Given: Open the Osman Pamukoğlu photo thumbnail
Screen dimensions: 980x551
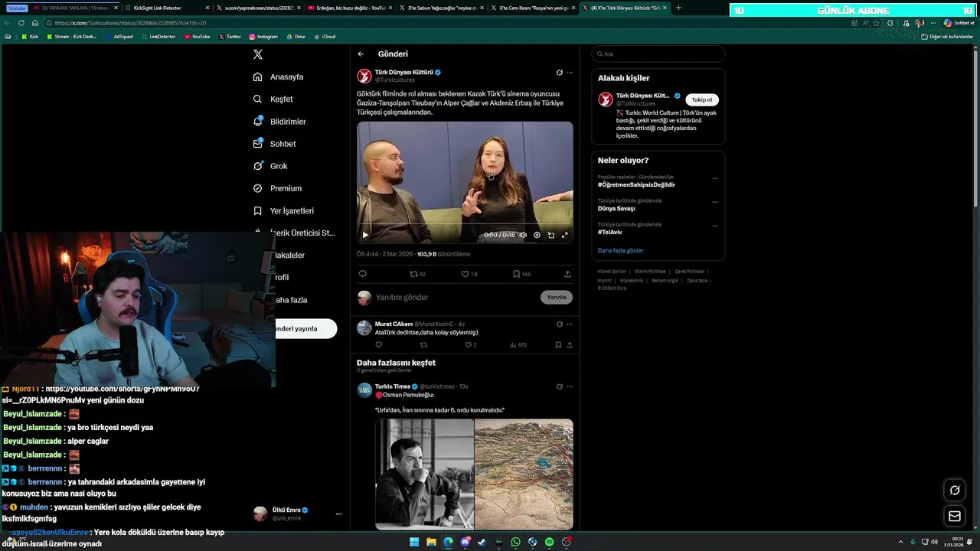Looking at the screenshot, I should (424, 474).
